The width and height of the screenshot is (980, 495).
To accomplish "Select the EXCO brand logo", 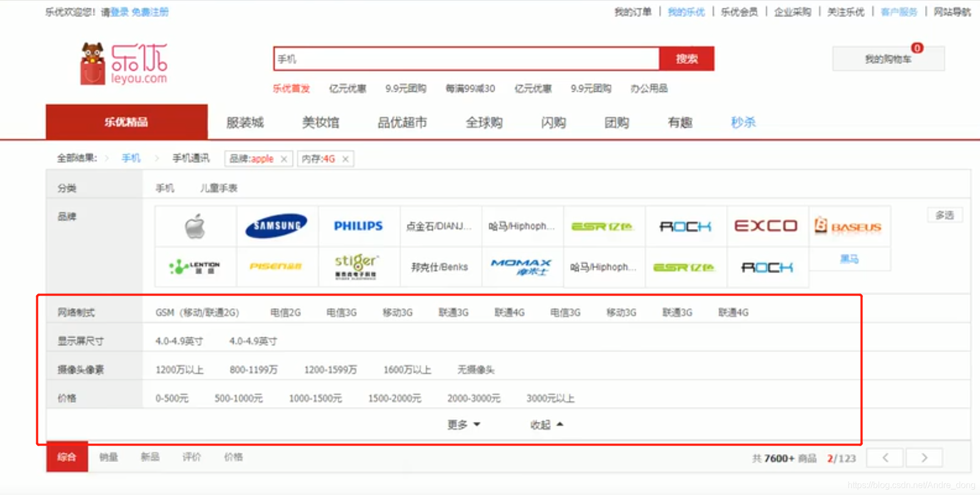I will tap(767, 225).
